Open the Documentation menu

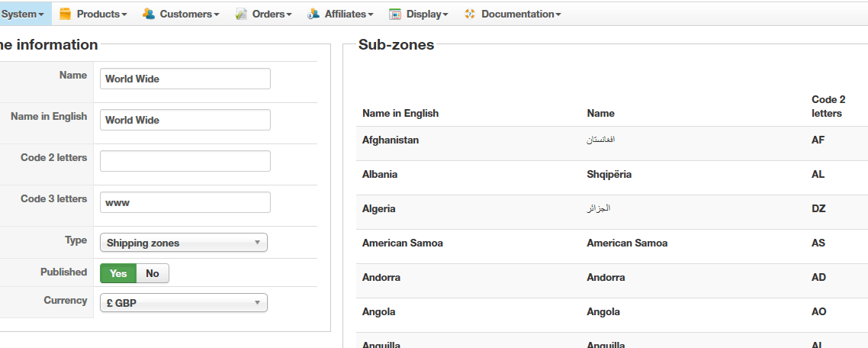[521, 14]
